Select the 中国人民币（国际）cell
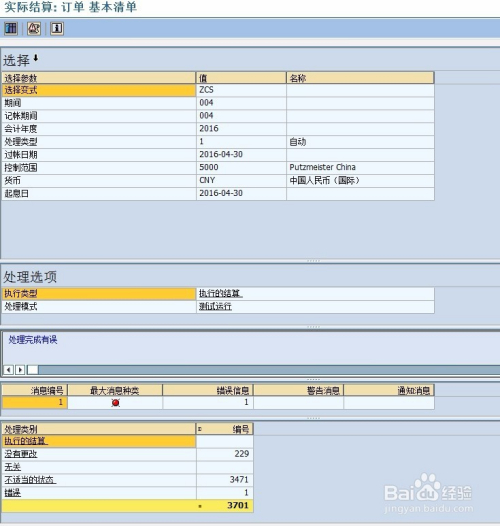This screenshot has width=500, height=526. [360, 180]
